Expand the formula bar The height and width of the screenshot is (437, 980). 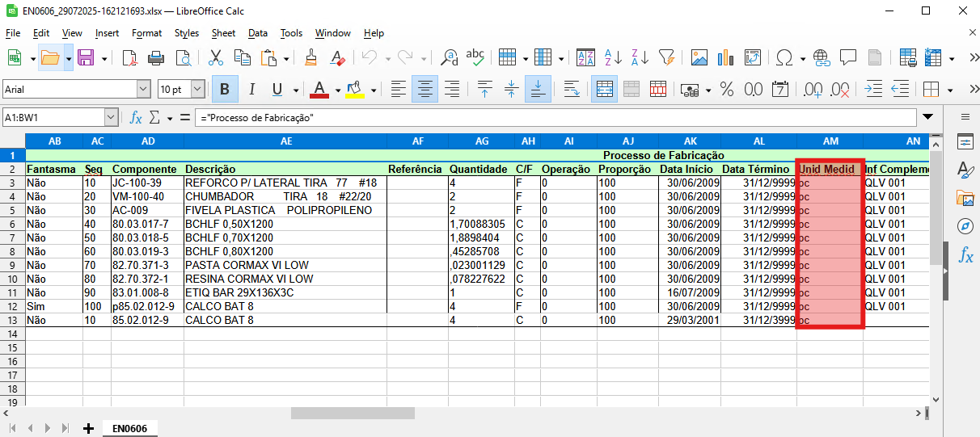pos(927,118)
